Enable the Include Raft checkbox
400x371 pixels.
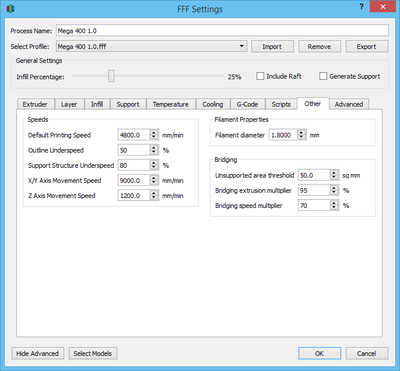(x=260, y=76)
